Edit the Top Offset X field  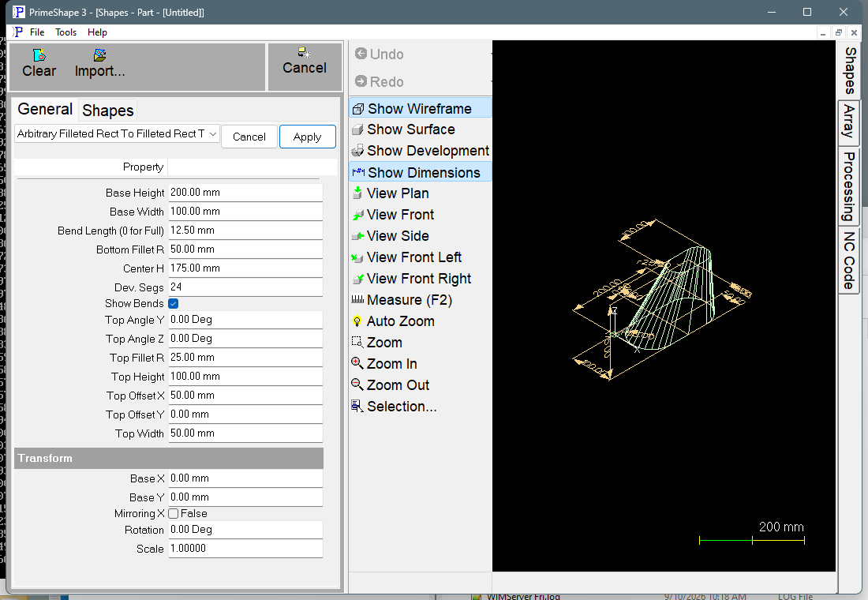click(245, 395)
